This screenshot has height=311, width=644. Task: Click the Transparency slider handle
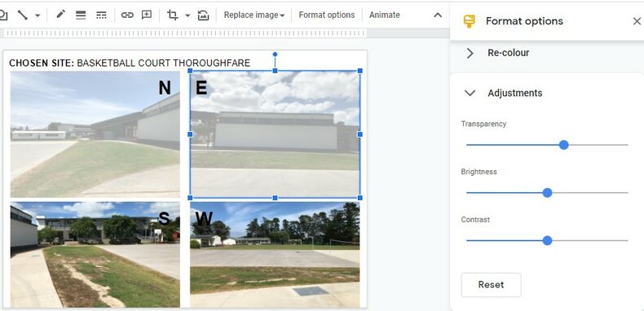coord(564,145)
